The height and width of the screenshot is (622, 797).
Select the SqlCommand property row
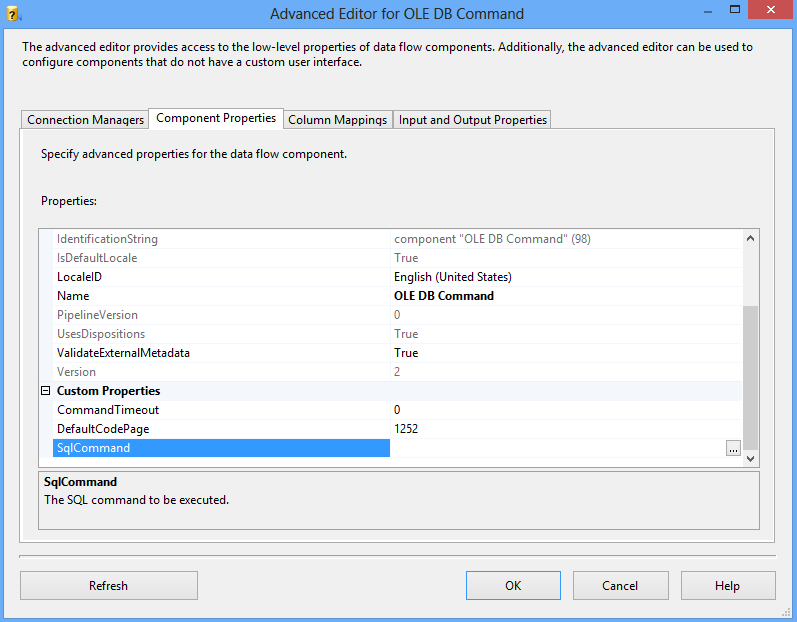(x=222, y=448)
